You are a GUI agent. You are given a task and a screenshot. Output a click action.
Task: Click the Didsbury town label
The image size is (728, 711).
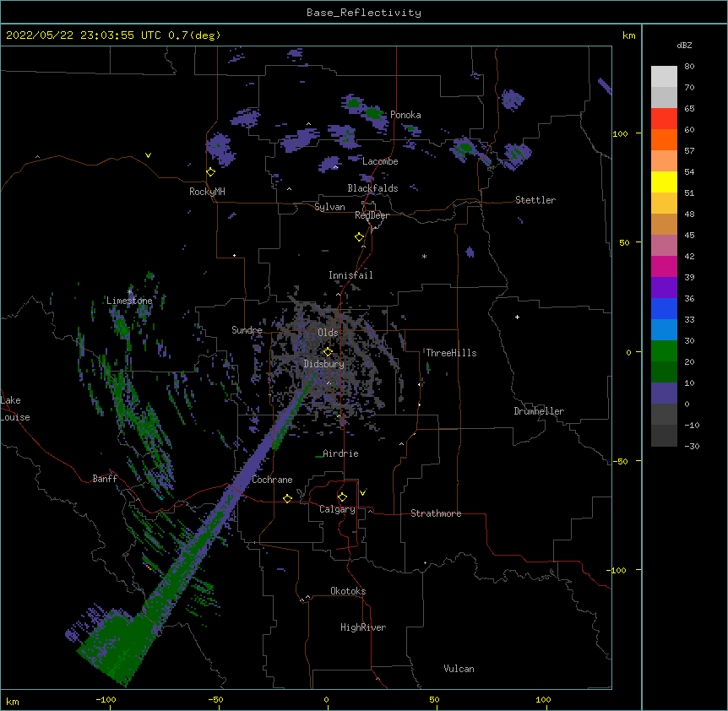pos(323,364)
